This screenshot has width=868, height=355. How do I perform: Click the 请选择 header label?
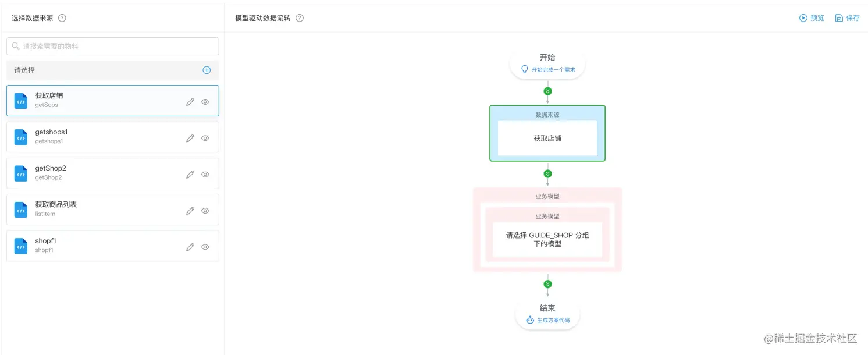click(x=24, y=70)
